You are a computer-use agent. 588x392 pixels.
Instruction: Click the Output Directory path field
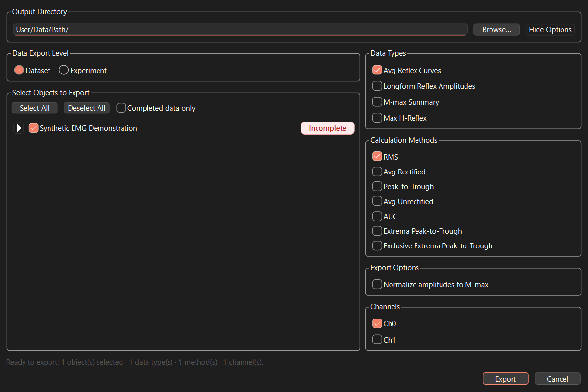(x=240, y=29)
